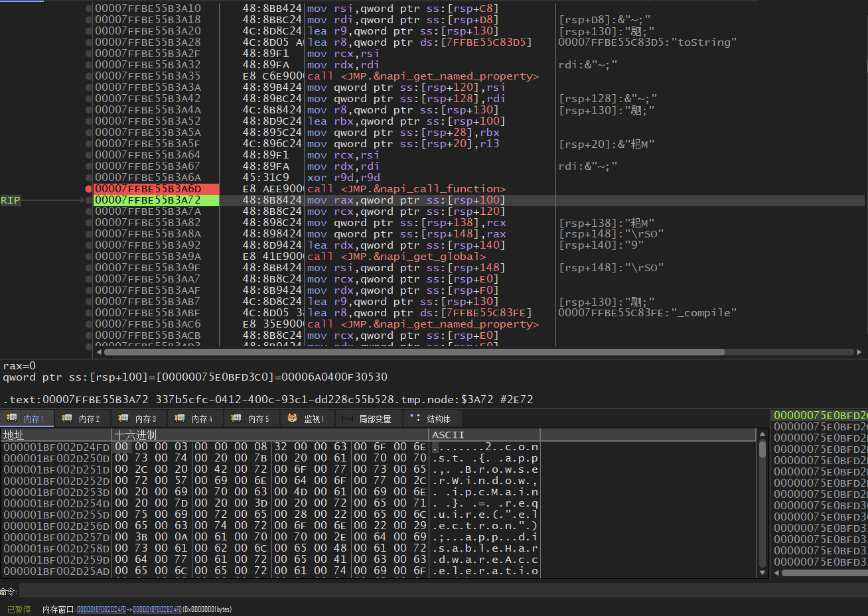
Task: Toggle breakpoint dot at address 00007FFBE55B3A10
Action: (x=89, y=9)
